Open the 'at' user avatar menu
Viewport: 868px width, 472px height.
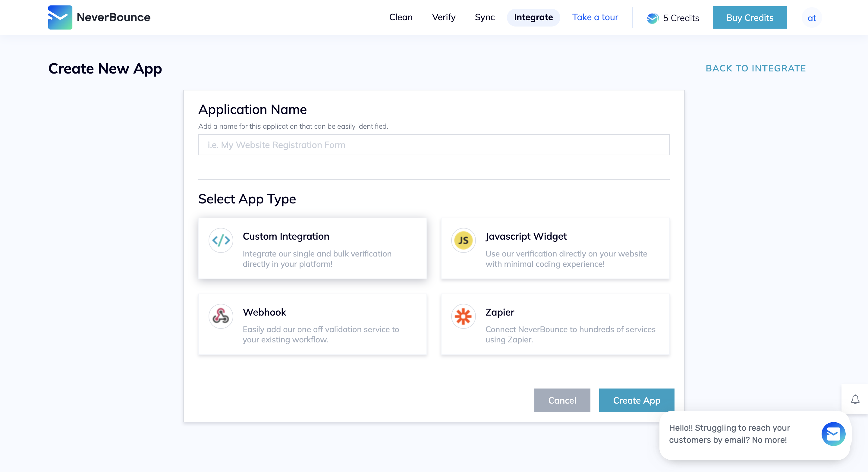point(812,17)
